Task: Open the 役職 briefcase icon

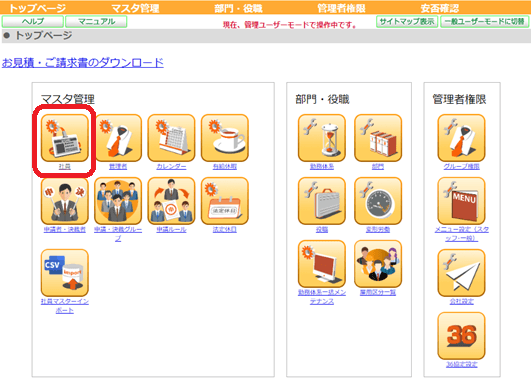Action: click(x=322, y=201)
